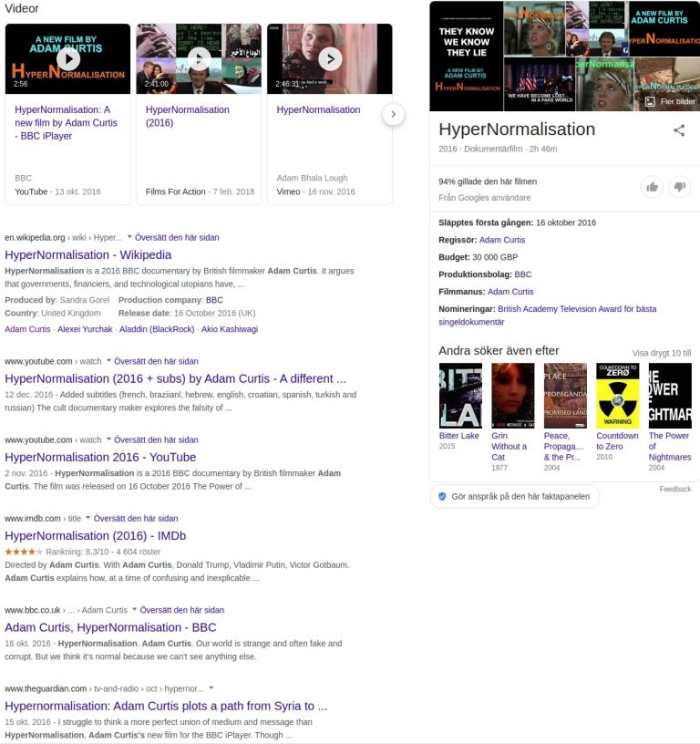Click Visa drygt 10 till link
700x744 pixels.
click(662, 353)
